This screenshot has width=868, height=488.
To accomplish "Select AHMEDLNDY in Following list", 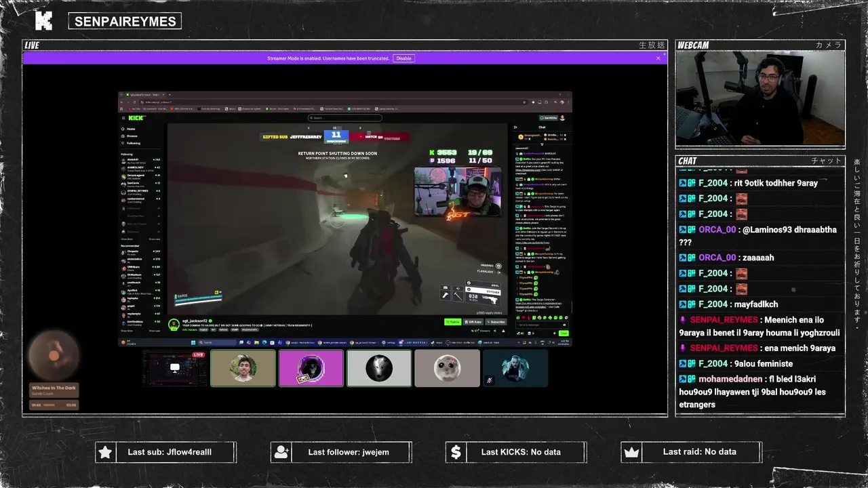I will point(140,169).
